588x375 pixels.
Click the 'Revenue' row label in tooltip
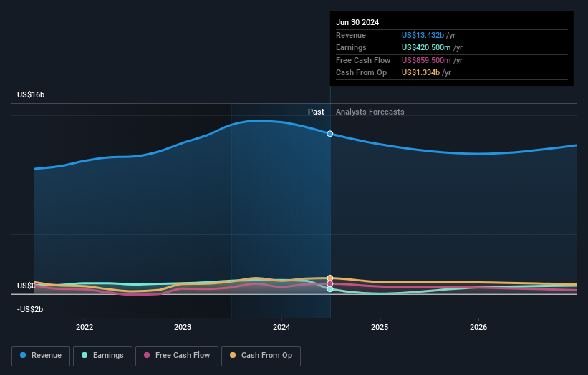(x=351, y=35)
